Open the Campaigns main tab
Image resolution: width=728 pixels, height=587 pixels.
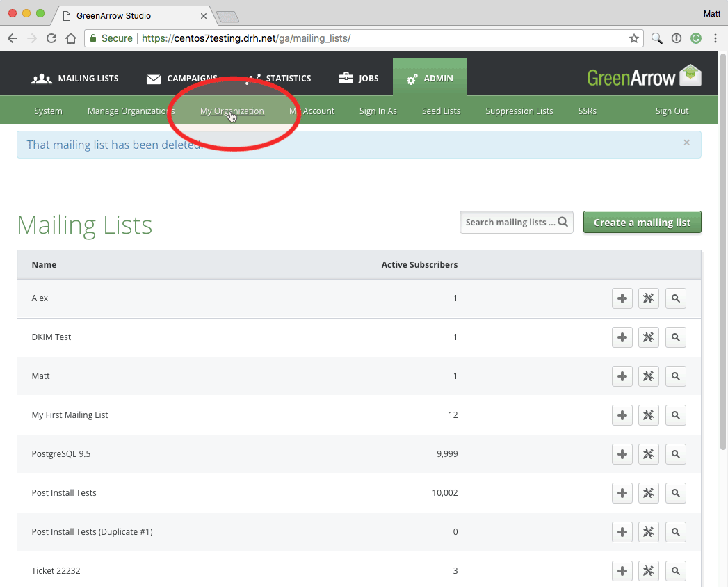(182, 79)
